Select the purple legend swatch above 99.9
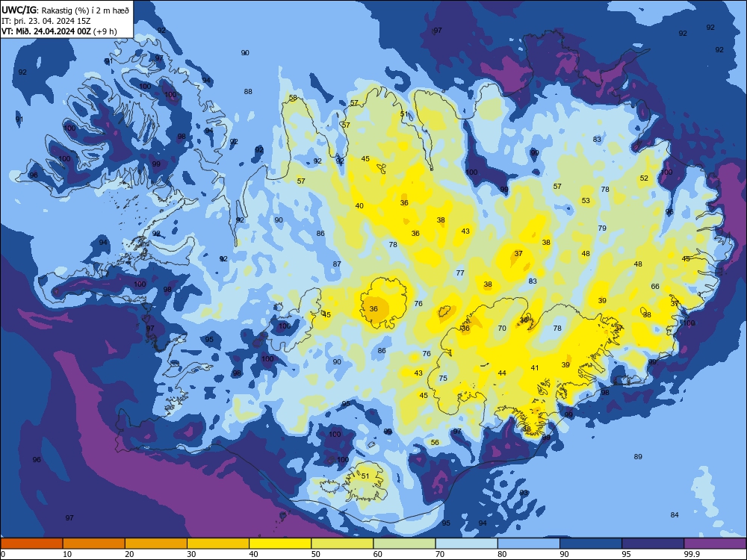The image size is (747, 560). click(715, 544)
